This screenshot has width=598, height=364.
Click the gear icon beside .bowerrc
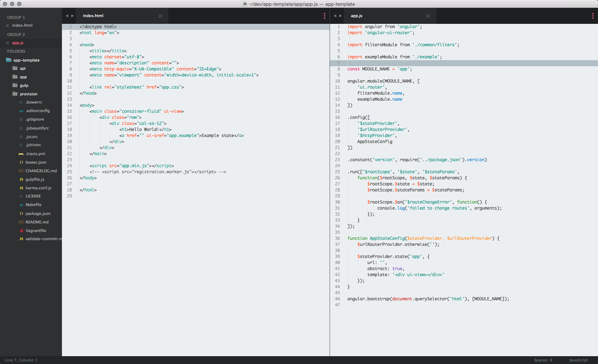(21, 102)
